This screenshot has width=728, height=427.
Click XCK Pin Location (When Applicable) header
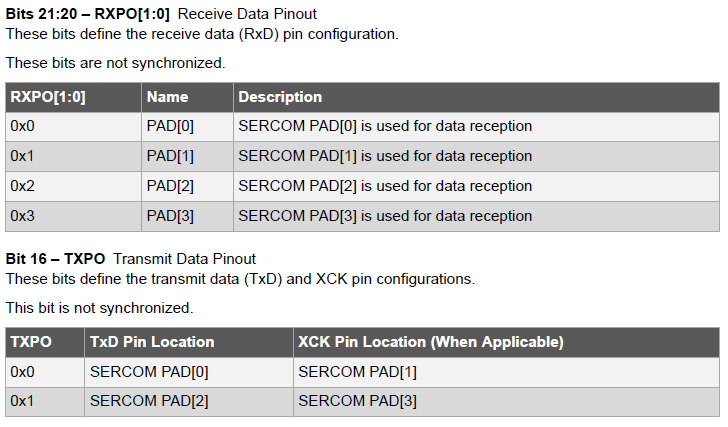[431, 342]
